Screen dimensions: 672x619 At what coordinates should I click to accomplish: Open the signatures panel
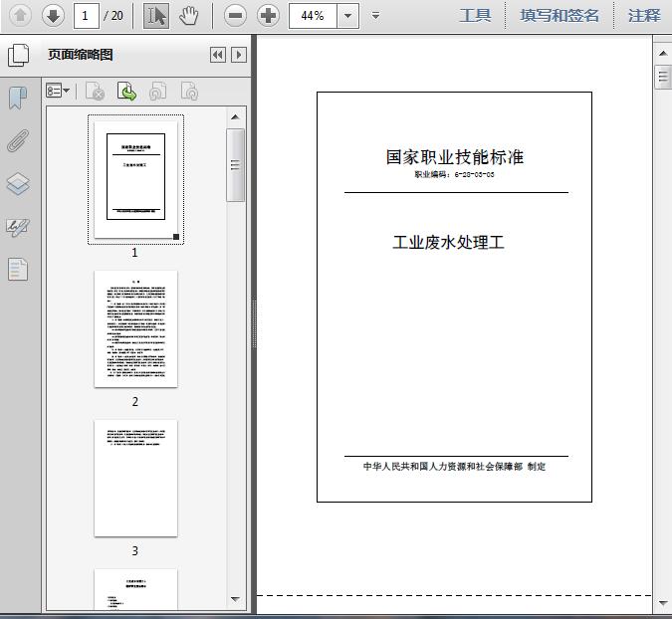pos(18,227)
